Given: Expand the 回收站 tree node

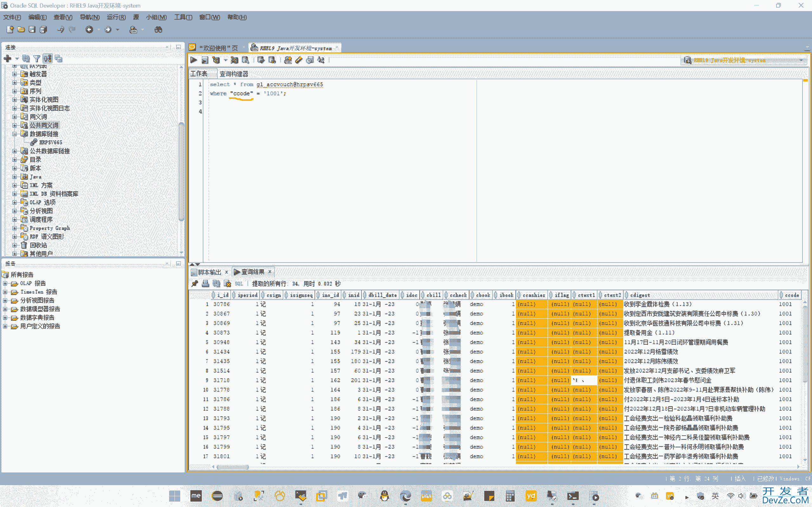Looking at the screenshot, I should tap(14, 245).
